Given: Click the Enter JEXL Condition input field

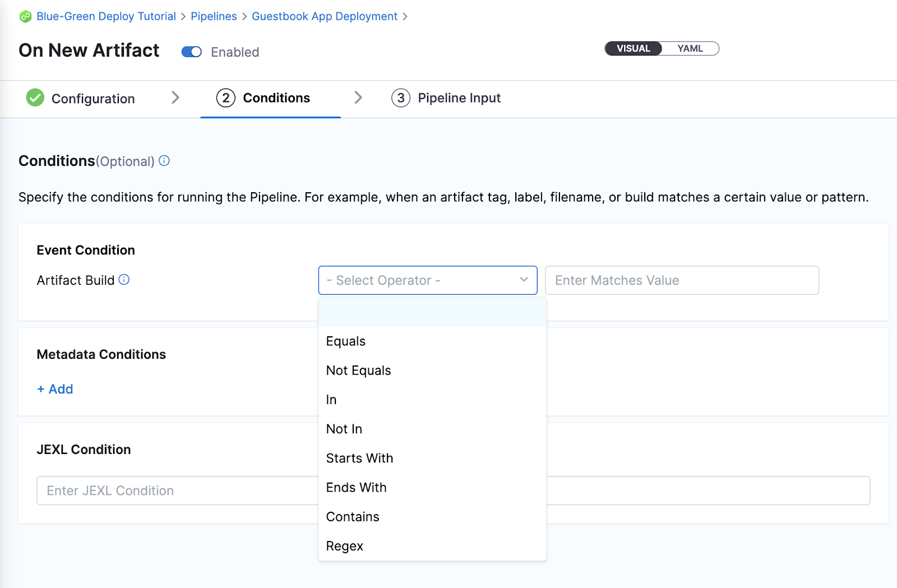Looking at the screenshot, I should [x=168, y=490].
